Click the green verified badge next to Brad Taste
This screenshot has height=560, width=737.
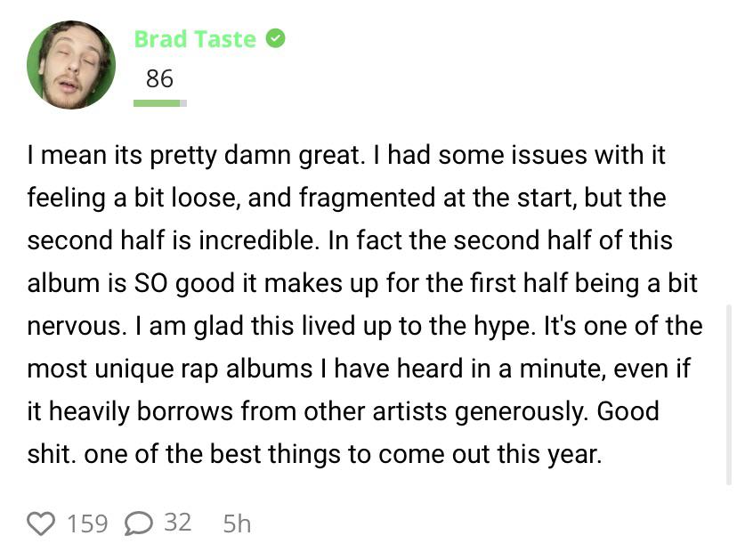click(x=276, y=39)
